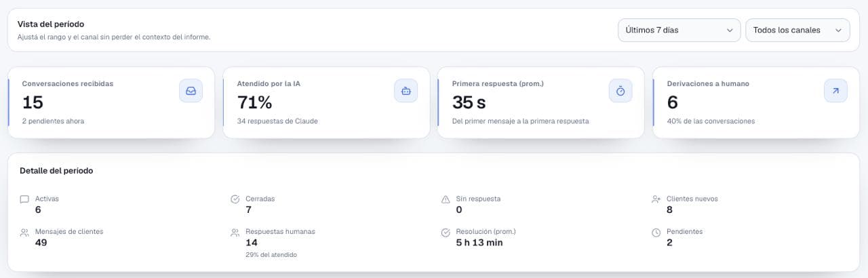Viewport: 868px width, 278px height.
Task: Click the 'Detalle del período' heading
Action: click(x=56, y=171)
